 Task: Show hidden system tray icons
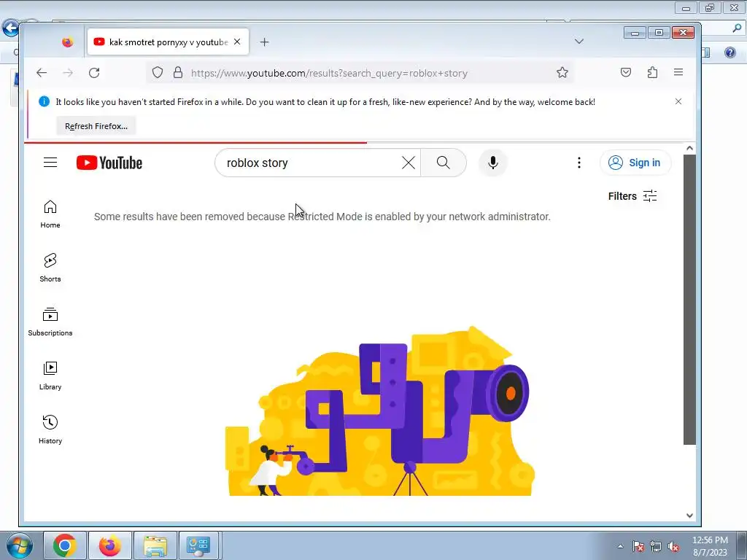coord(620,546)
